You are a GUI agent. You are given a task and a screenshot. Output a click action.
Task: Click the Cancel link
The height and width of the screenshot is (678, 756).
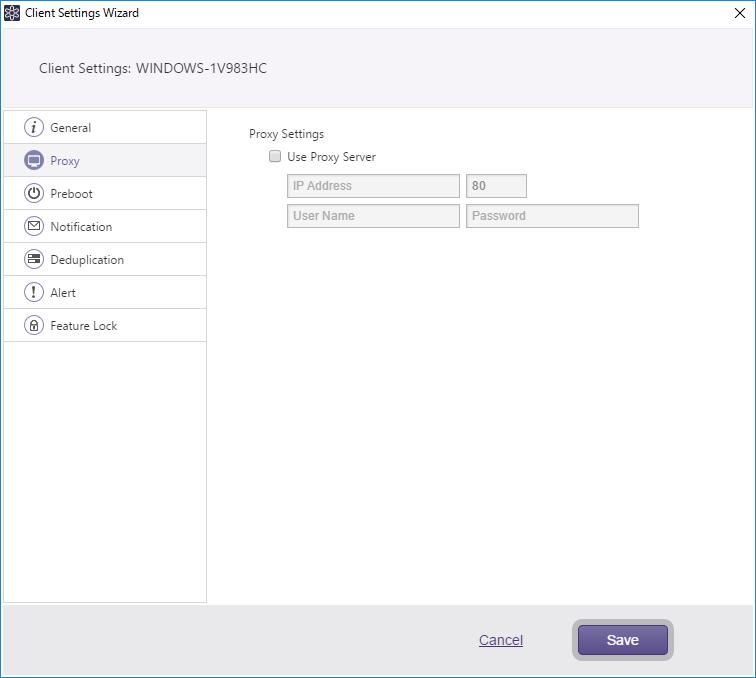click(x=501, y=640)
